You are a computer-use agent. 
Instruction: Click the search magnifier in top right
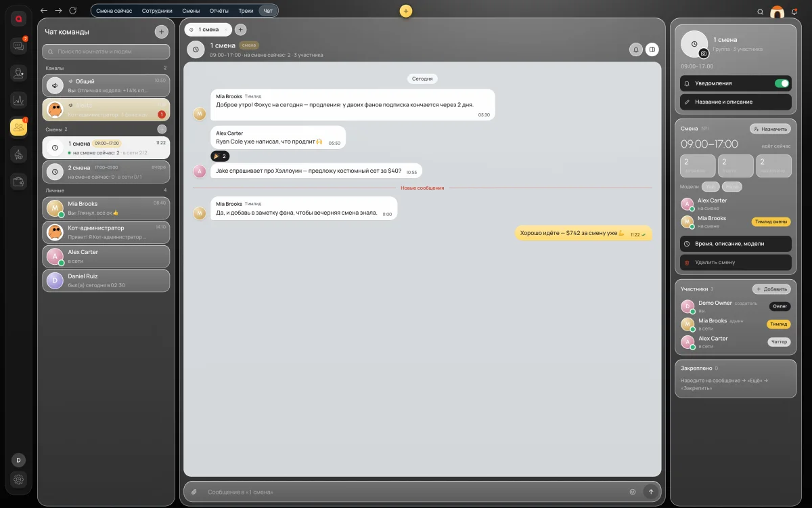click(x=761, y=12)
